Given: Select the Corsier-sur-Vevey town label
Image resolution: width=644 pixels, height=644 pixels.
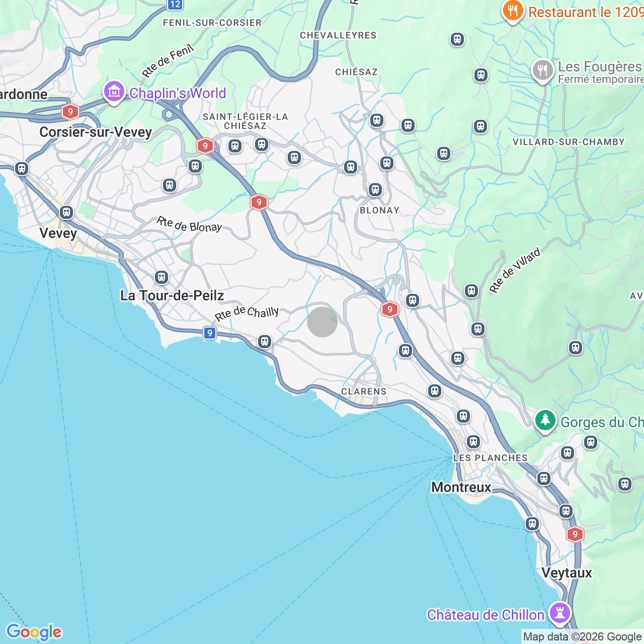Looking at the screenshot, I should coord(96,132).
